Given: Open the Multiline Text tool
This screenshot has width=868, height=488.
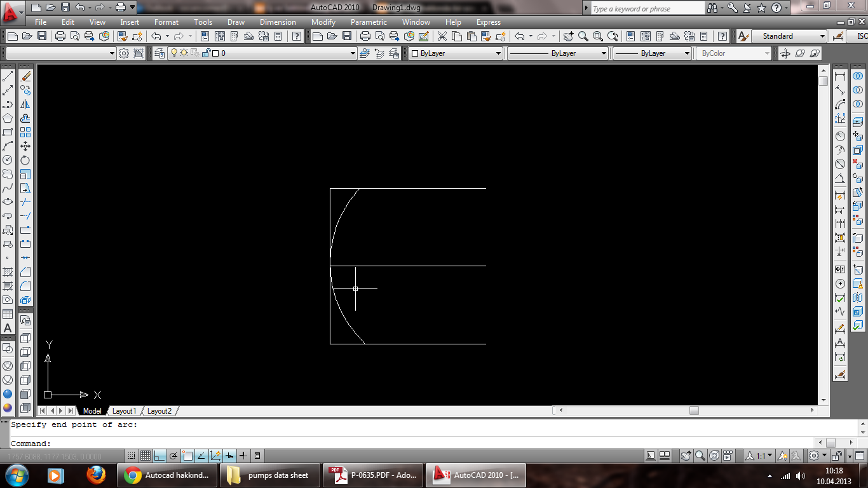Looking at the screenshot, I should point(8,328).
